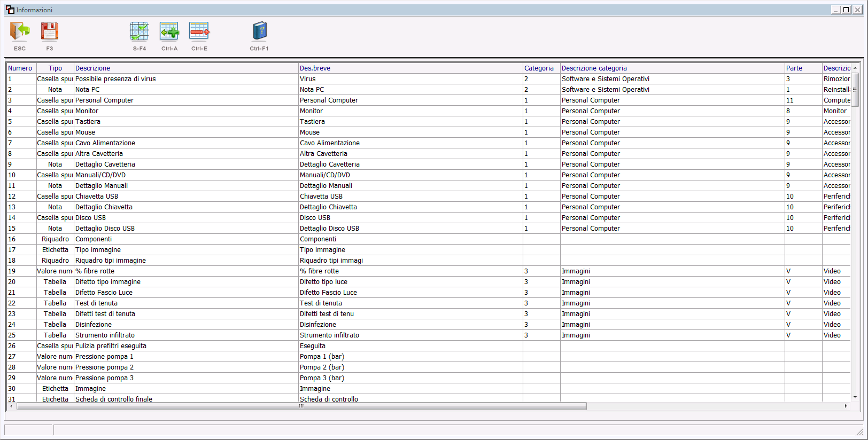Select the Tipo cell 'Etichetta' in row 17
This screenshot has width=868, height=440.
tap(55, 250)
